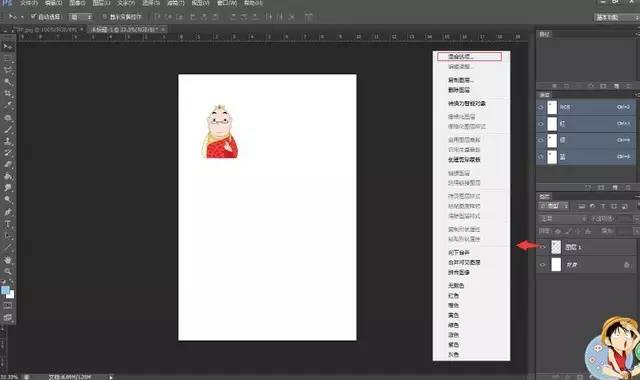Select the History Brush tool
Screen dimensions: 640x380
point(8,153)
